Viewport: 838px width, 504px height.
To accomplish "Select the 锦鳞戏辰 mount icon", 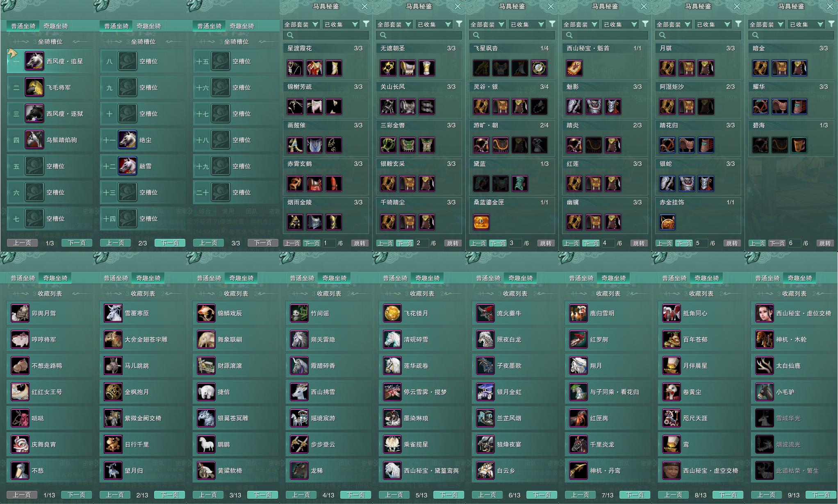I will [206, 313].
